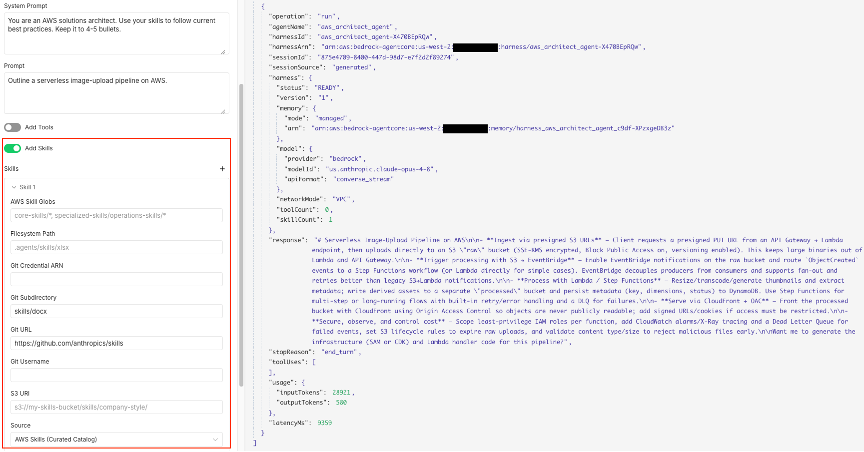
Task: Collapse the Skill 1 section chevron
Action: (x=14, y=187)
